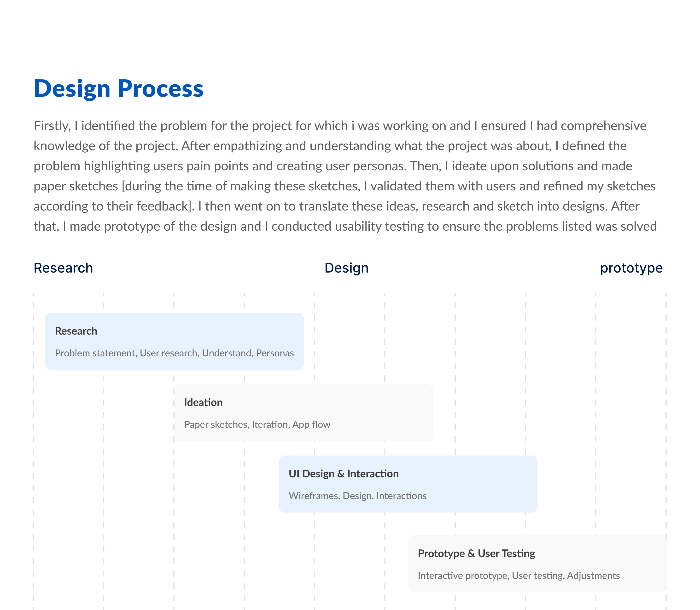Click "Adjustments" in the Prototype card

(593, 576)
